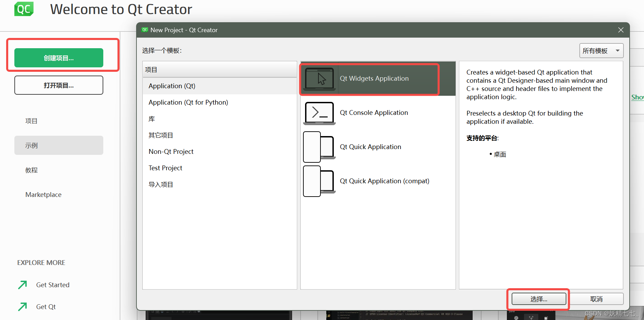Select Qt Quick Application label
This screenshot has height=320, width=644.
[x=370, y=147]
